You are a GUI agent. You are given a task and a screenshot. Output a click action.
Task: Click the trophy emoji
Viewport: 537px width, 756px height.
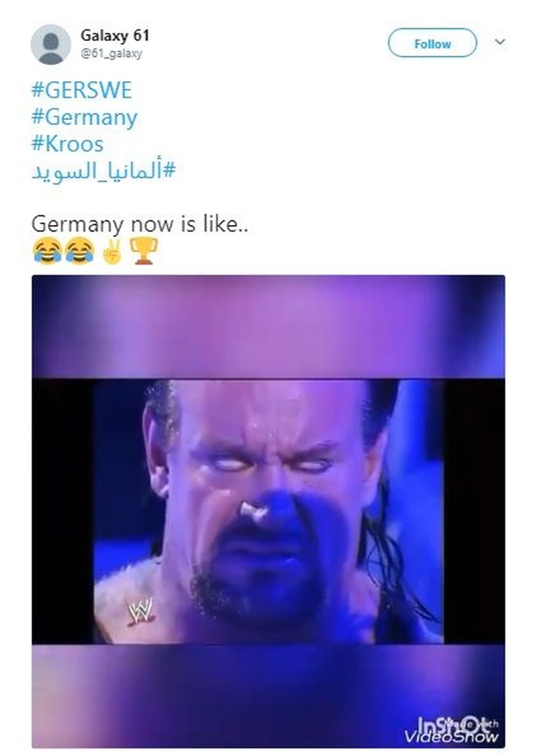tap(143, 250)
